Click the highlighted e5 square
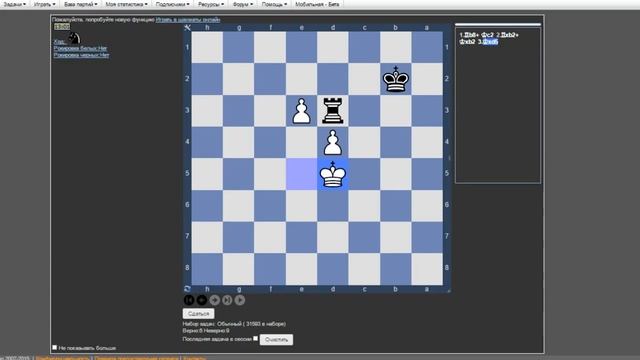This screenshot has width=640, height=360. [x=301, y=174]
